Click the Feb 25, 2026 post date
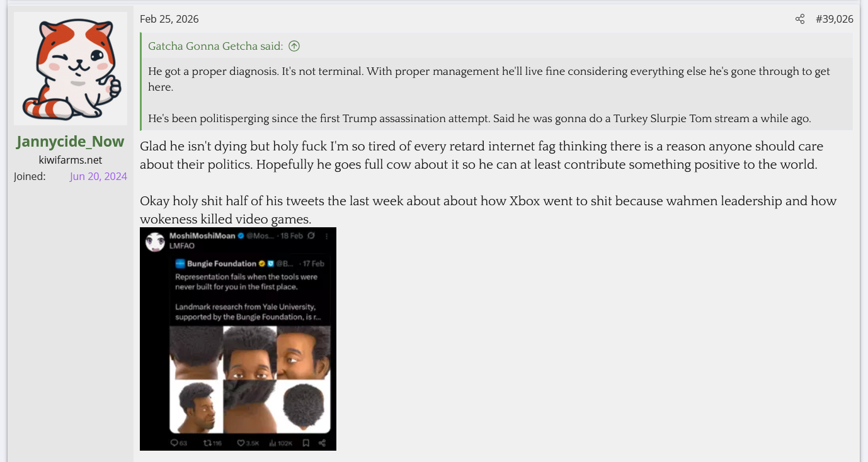The height and width of the screenshot is (462, 868). point(169,19)
